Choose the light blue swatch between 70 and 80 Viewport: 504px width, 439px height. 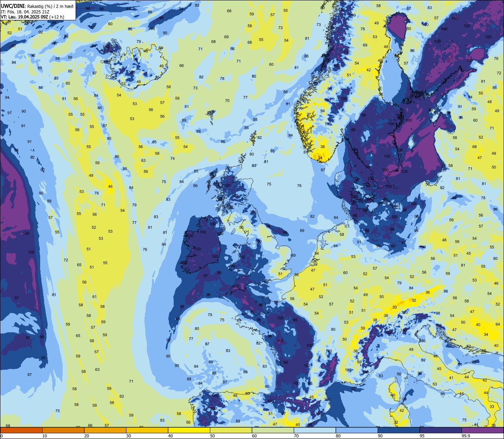315,430
